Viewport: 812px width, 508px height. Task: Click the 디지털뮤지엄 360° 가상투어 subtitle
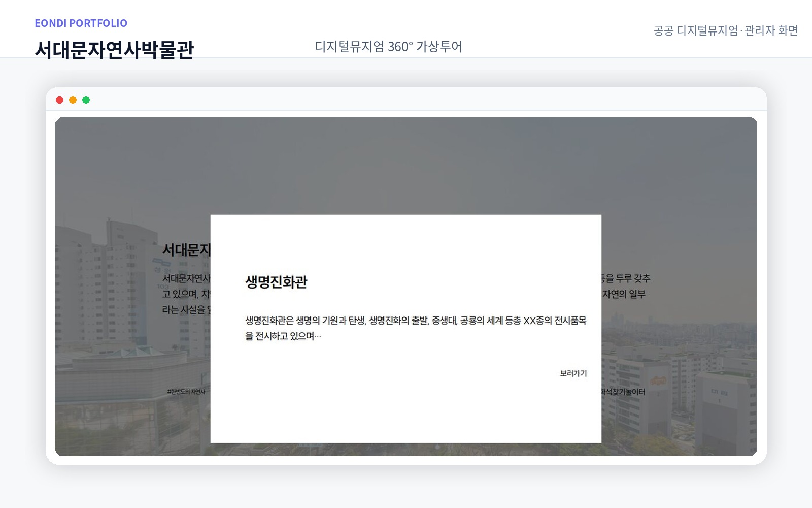click(x=388, y=47)
